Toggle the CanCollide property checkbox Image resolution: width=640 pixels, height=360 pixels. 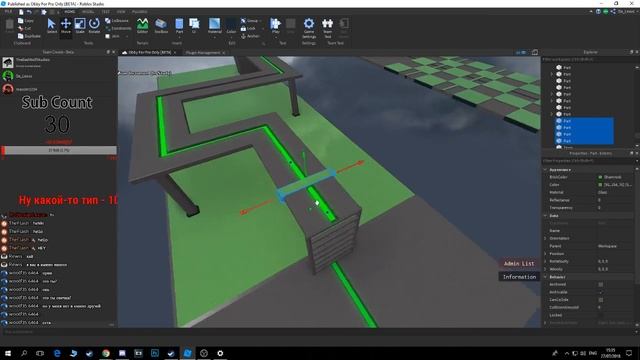click(600, 300)
